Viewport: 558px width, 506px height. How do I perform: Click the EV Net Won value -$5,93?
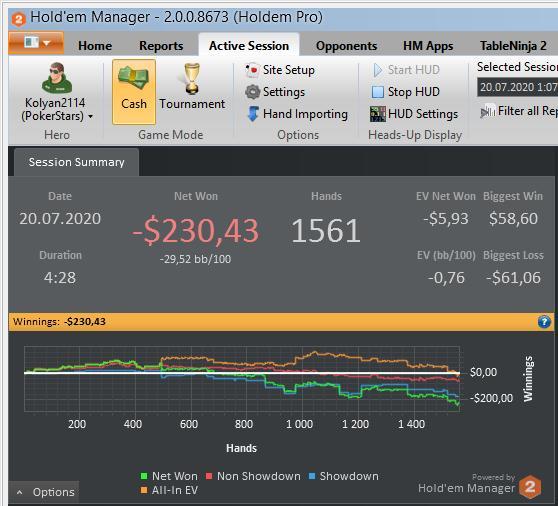pos(446,218)
